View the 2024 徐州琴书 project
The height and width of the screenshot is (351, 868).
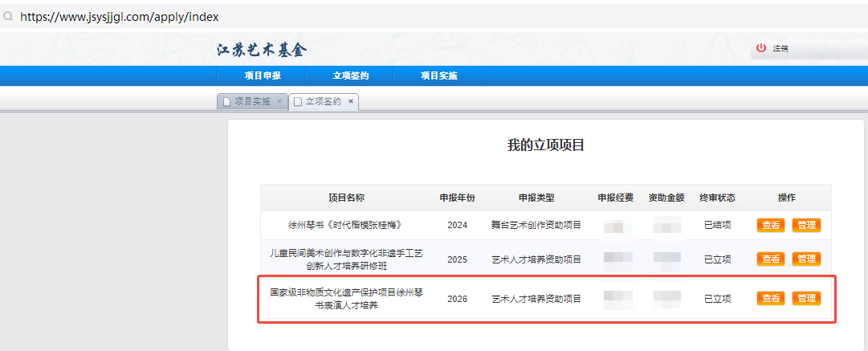click(771, 226)
